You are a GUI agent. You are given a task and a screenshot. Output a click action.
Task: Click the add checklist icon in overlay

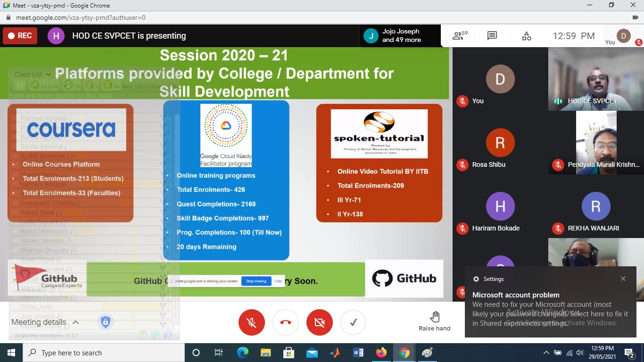(x=155, y=335)
